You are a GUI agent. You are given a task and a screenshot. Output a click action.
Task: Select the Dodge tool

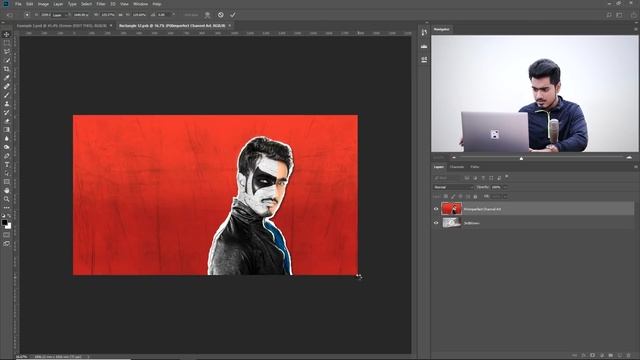coord(7,147)
